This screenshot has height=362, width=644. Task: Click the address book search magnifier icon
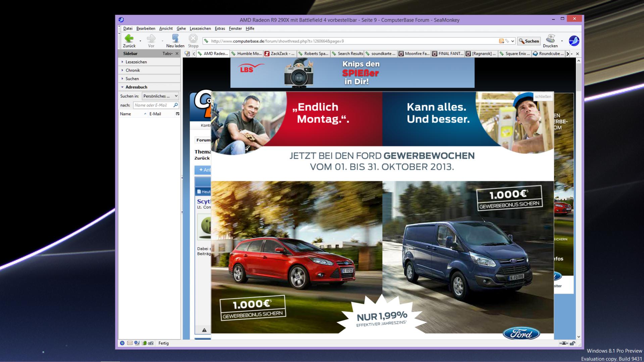point(175,105)
